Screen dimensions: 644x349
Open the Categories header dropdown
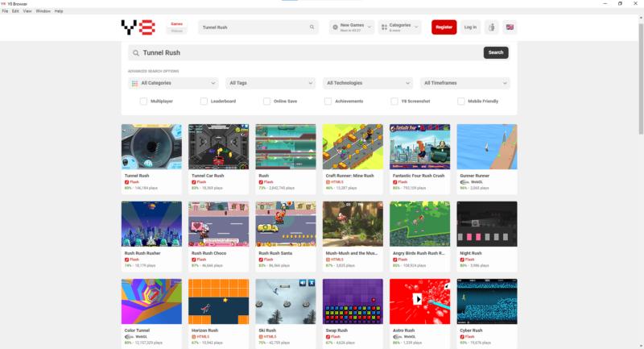coord(399,27)
